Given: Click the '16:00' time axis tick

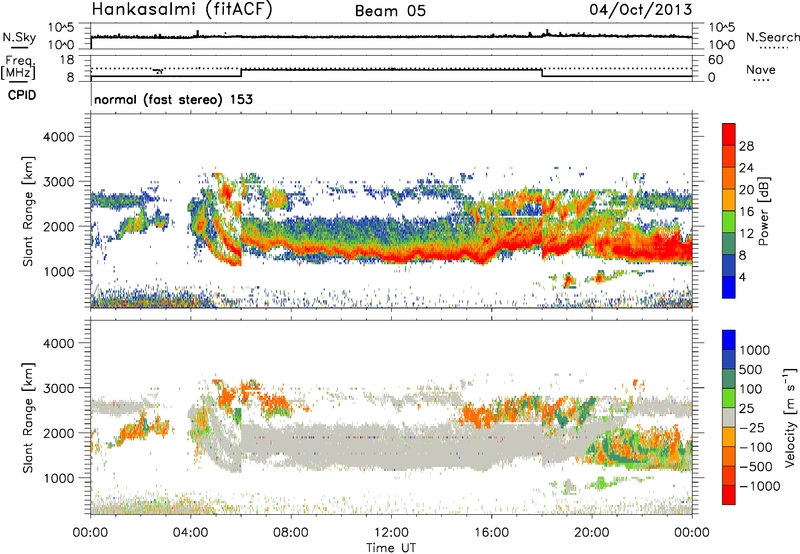Looking at the screenshot, I should pos(491,533).
